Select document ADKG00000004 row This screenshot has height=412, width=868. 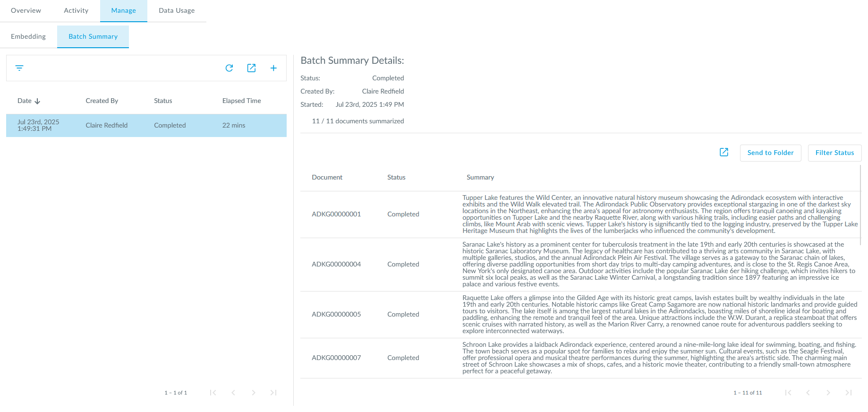336,264
